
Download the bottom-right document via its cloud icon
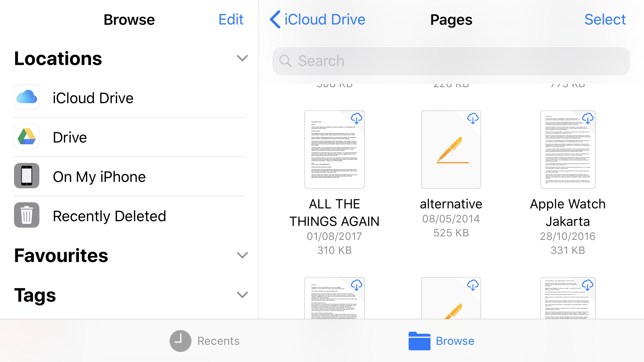click(x=588, y=285)
